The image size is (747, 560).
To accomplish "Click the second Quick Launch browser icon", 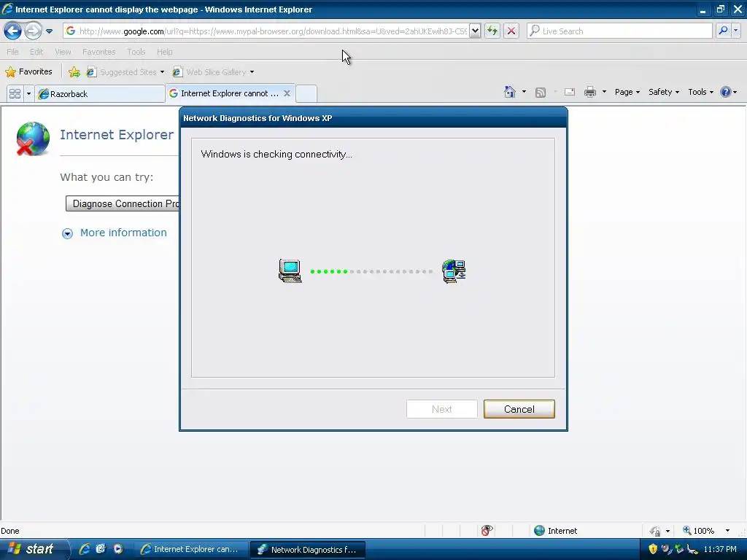I will point(101,549).
